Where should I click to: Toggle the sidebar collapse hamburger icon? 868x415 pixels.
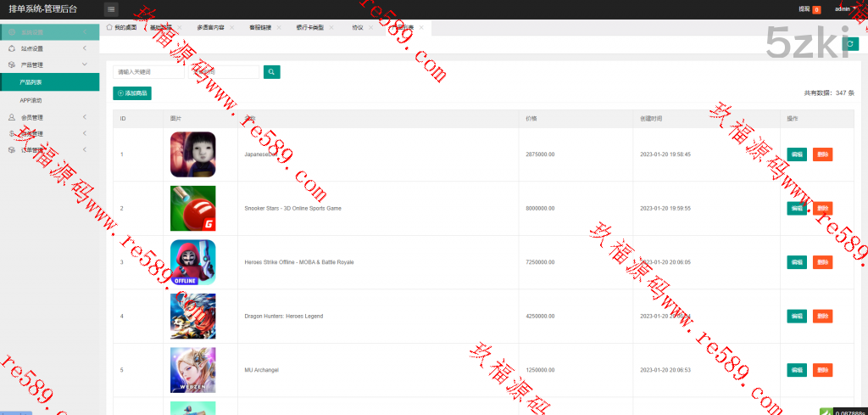click(112, 9)
